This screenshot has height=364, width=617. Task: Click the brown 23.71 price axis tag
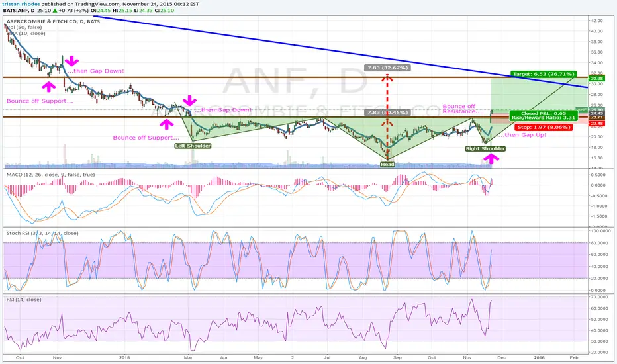pos(595,117)
